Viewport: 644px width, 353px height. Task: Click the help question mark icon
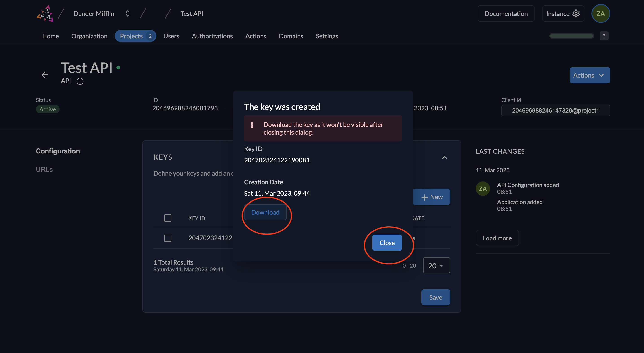(604, 36)
